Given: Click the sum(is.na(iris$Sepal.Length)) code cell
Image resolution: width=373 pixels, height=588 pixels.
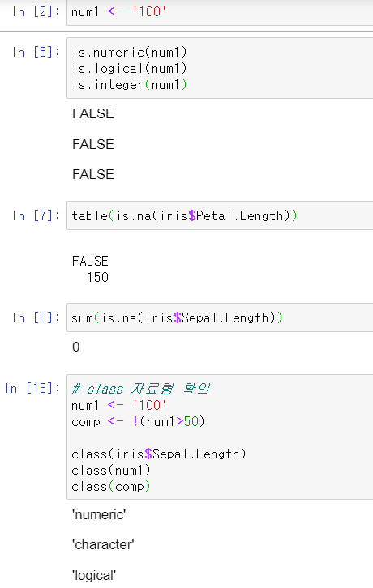Looking at the screenshot, I should coord(220,317).
